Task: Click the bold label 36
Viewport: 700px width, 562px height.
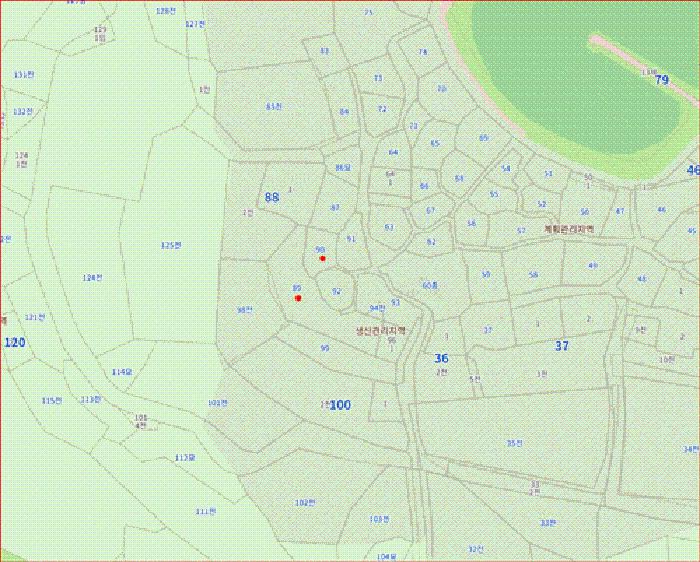Action: pyautogui.click(x=441, y=358)
